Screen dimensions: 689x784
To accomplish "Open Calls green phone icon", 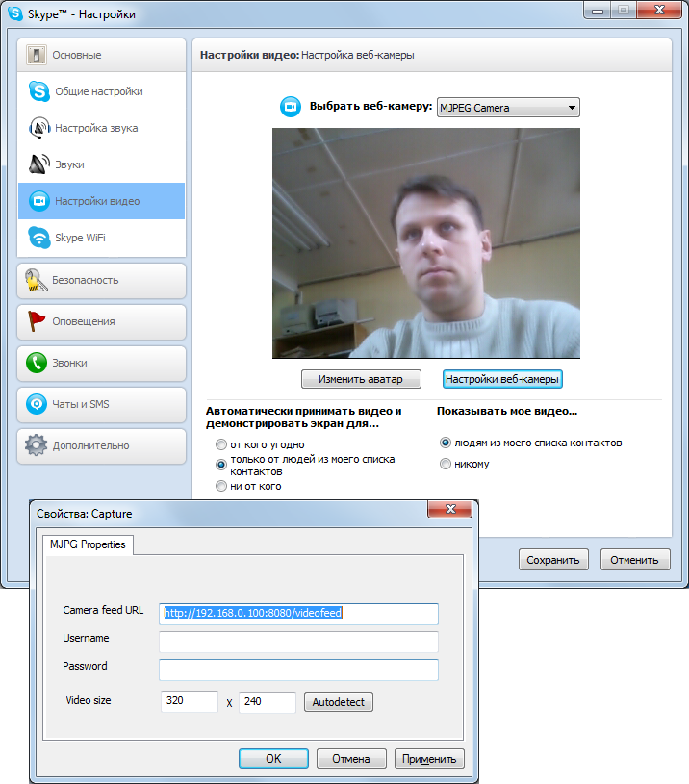I will [37, 363].
